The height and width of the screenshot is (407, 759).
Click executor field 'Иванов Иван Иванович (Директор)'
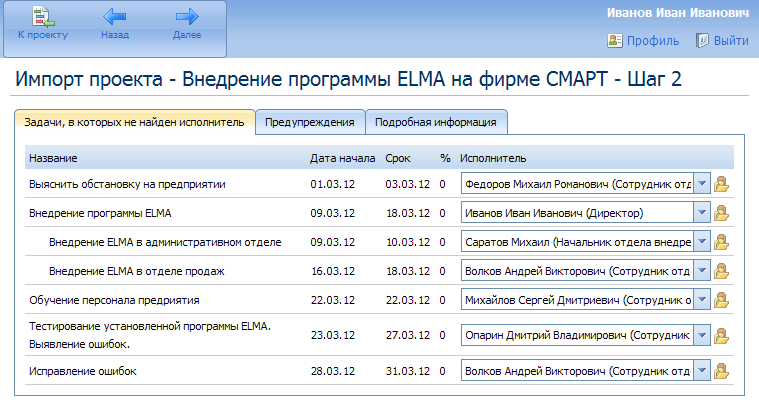(x=577, y=213)
